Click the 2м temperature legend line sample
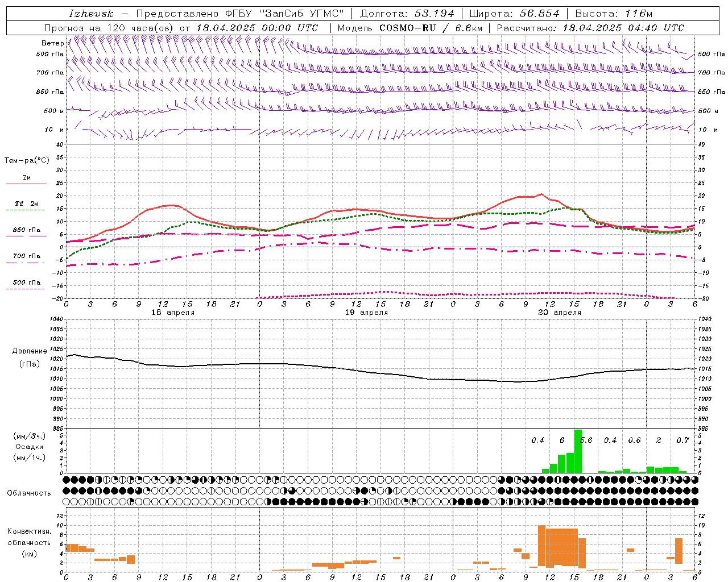 26,184
